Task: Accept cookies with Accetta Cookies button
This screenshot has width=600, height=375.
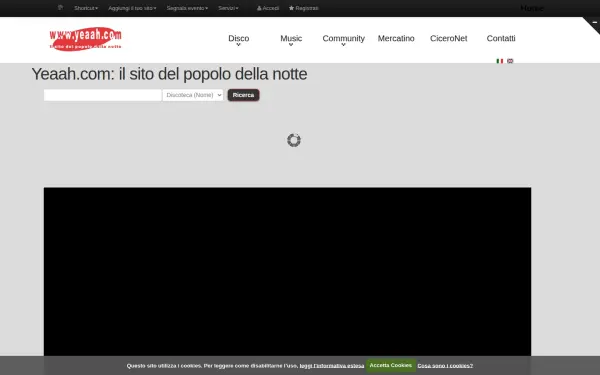Action: [391, 365]
